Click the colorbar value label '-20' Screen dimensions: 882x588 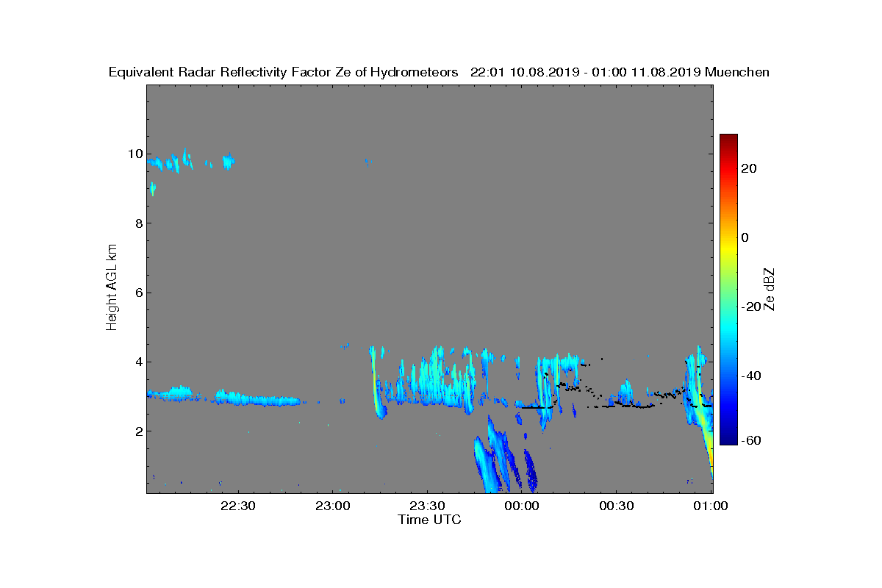click(750, 306)
